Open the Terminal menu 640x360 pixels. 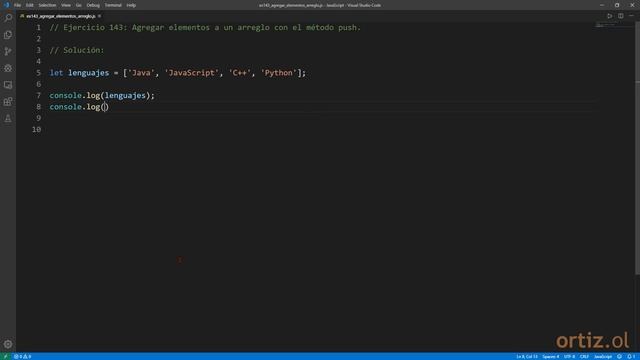pyautogui.click(x=113, y=5)
